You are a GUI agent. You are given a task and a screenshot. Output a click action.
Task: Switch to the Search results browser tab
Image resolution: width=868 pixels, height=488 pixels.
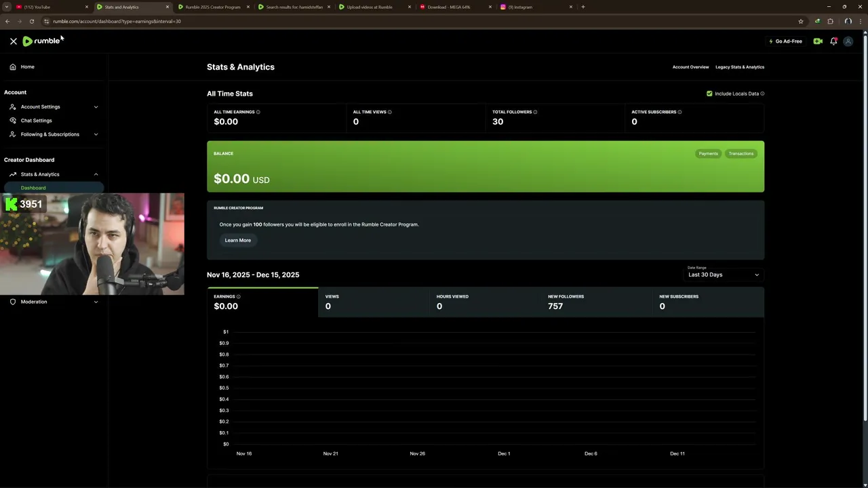(x=294, y=7)
